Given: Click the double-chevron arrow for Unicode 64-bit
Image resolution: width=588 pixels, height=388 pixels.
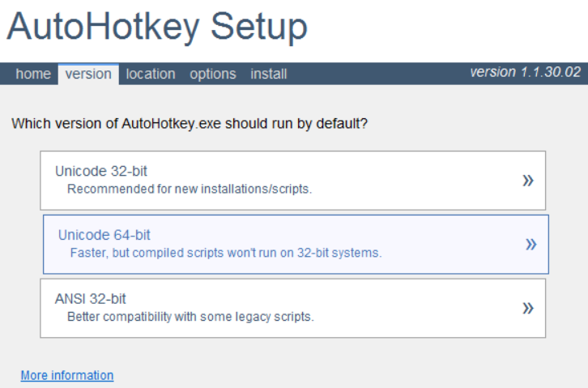Looking at the screenshot, I should pos(531,244).
